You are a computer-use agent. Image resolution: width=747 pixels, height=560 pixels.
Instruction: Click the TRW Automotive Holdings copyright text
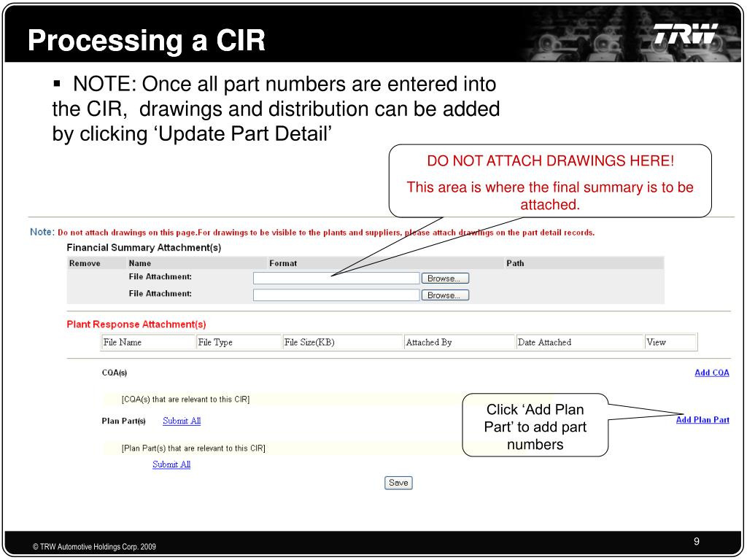coord(94,547)
